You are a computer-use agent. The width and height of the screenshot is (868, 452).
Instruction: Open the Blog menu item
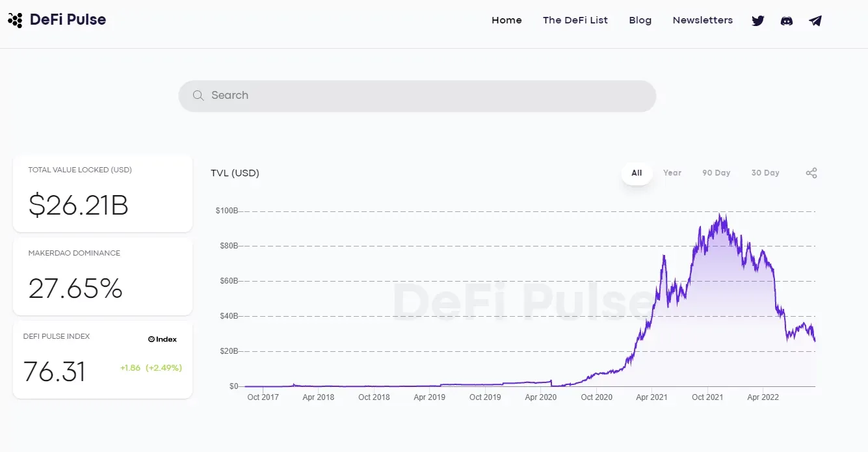coord(640,20)
